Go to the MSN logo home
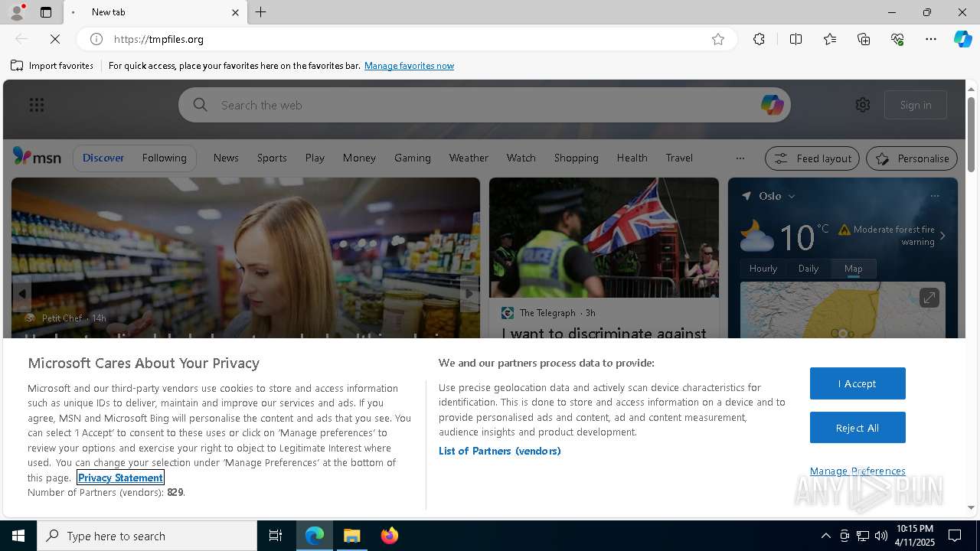The width and height of the screenshot is (980, 551). [37, 157]
